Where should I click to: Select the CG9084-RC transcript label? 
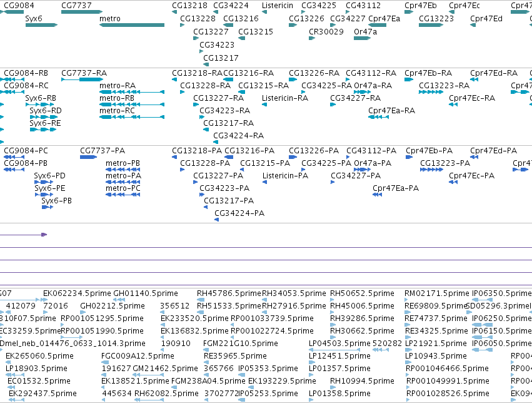pyautogui.click(x=26, y=86)
